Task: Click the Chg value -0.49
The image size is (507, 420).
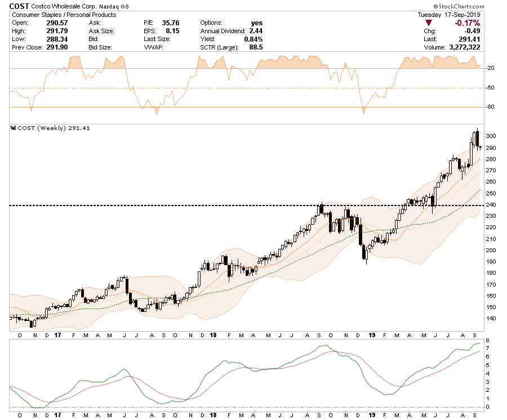Action: 473,31
